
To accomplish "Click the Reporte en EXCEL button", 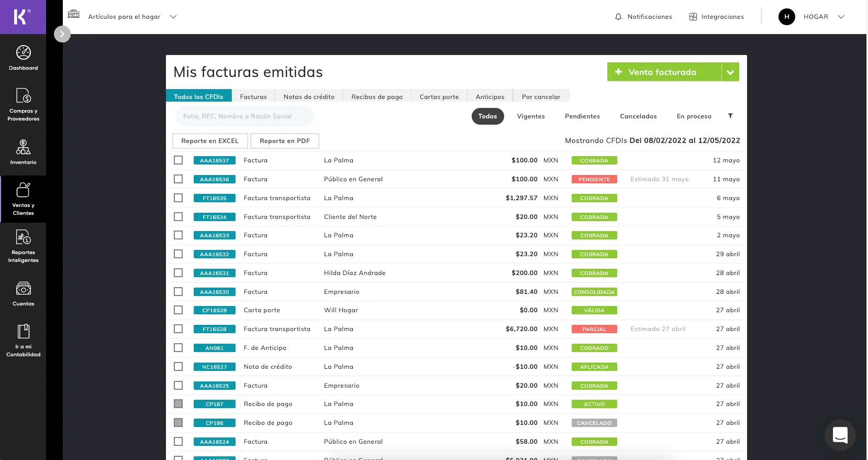I will tap(210, 141).
